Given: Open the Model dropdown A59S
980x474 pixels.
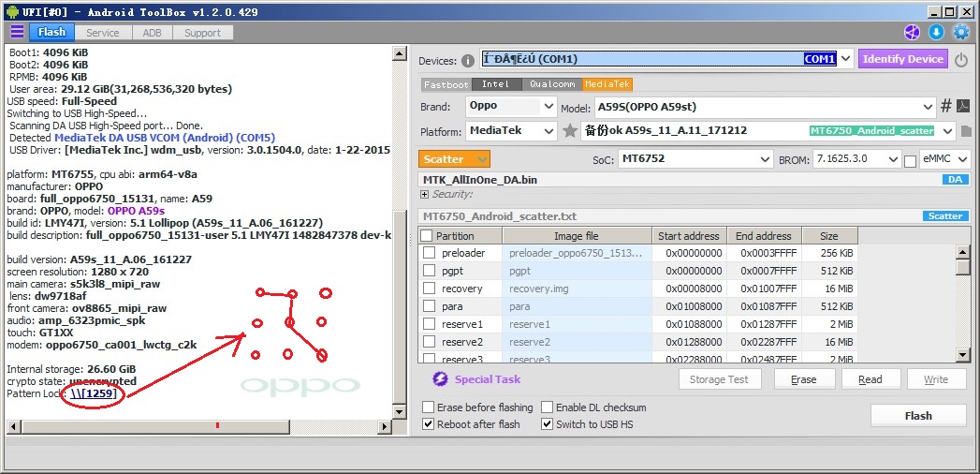Looking at the screenshot, I should tap(929, 106).
